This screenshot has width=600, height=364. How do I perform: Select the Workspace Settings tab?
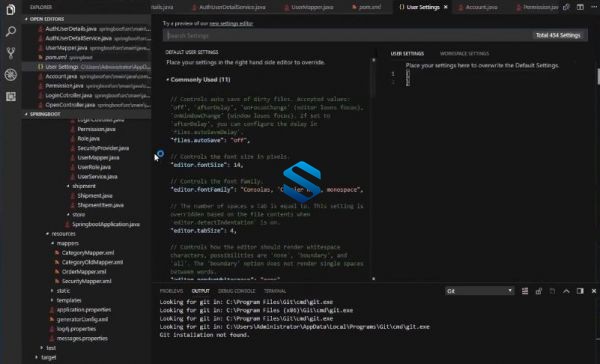464,54
